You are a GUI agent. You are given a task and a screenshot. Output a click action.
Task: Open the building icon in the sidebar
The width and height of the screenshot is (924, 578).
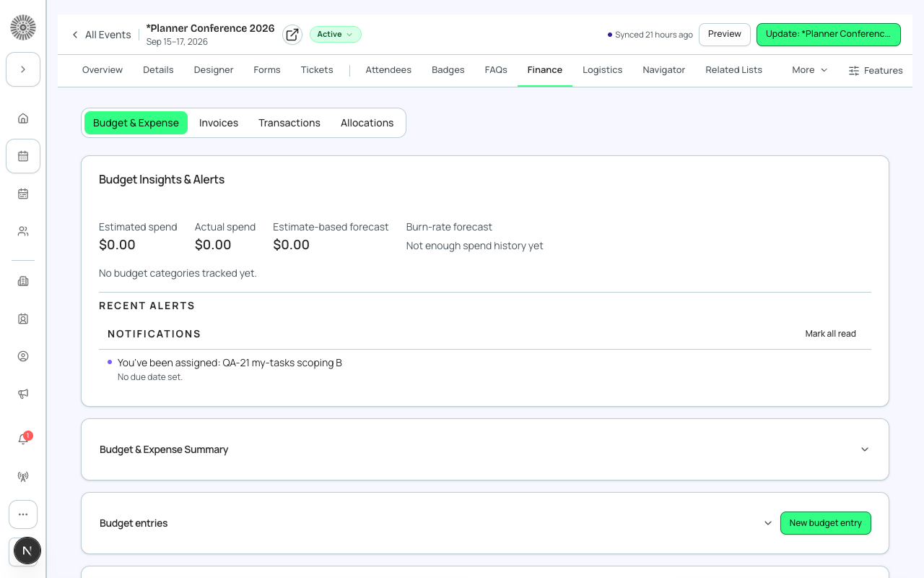point(23,281)
